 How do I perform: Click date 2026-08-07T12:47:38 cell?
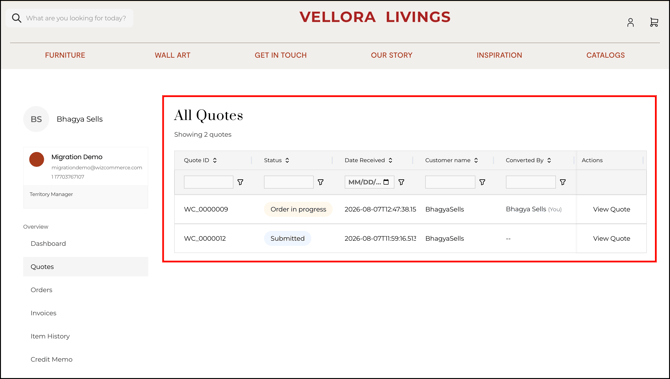point(380,209)
